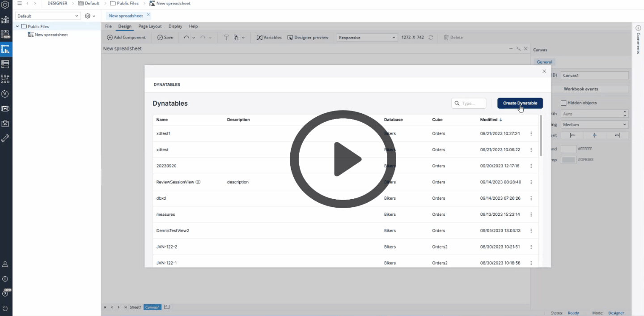Image resolution: width=644 pixels, height=316 pixels.
Task: Click the large video play button
Action: (x=343, y=159)
